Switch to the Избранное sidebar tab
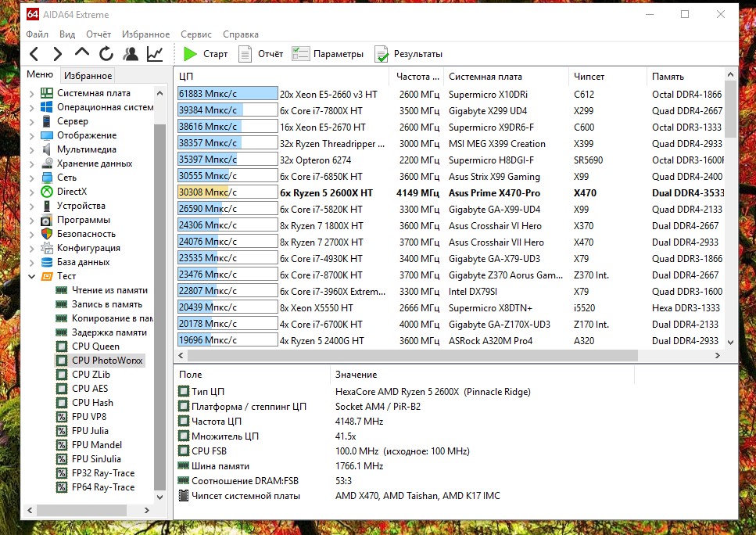 pyautogui.click(x=88, y=76)
